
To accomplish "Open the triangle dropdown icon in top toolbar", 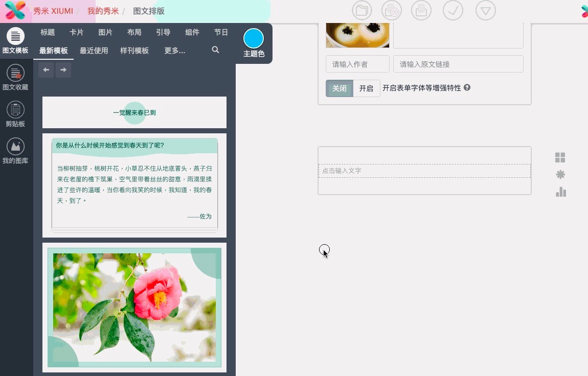I will click(486, 11).
